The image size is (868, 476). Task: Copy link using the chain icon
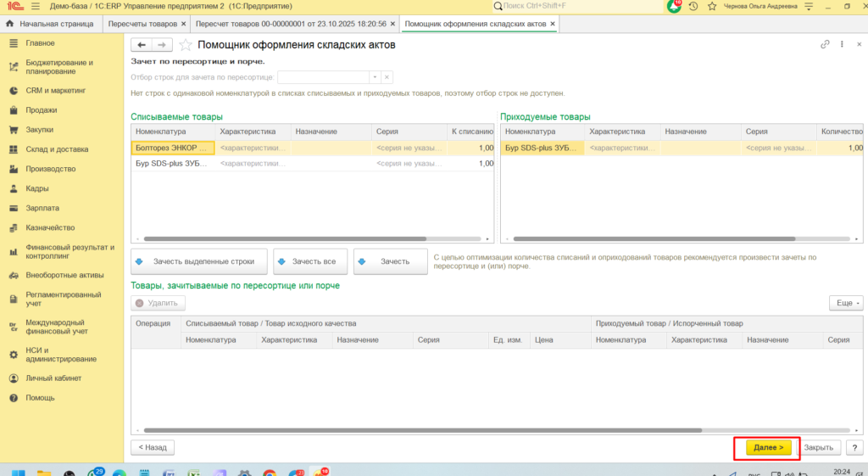tap(825, 44)
